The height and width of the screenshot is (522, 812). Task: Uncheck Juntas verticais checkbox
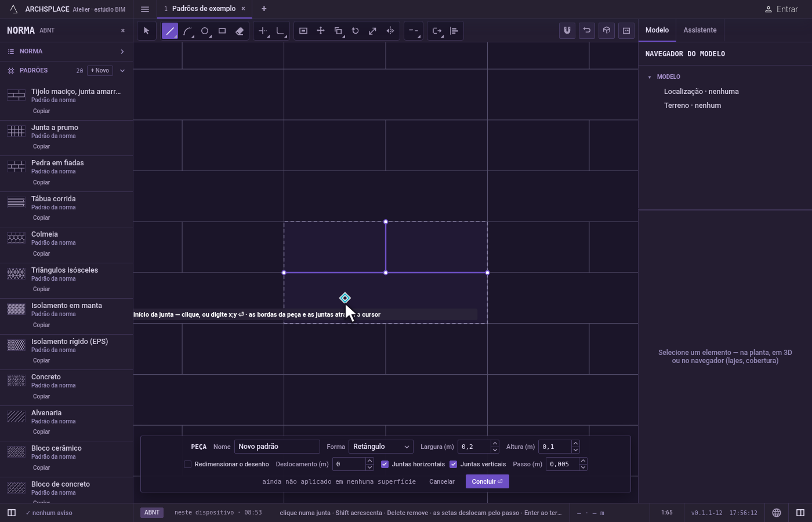point(453,464)
